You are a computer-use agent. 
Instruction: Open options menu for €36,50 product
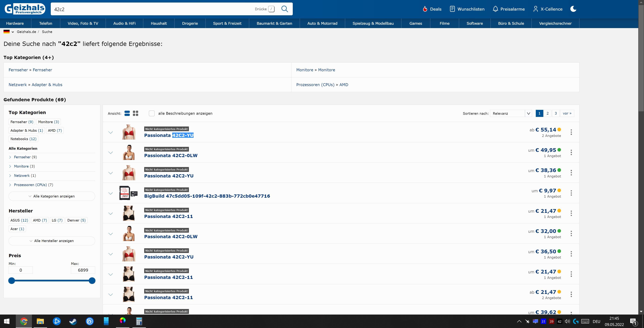tap(571, 254)
